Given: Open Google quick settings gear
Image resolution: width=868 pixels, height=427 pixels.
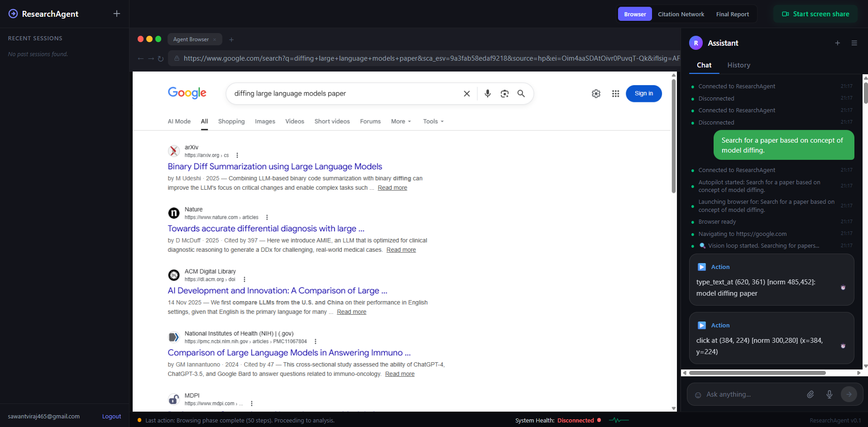Looking at the screenshot, I should pyautogui.click(x=596, y=94).
